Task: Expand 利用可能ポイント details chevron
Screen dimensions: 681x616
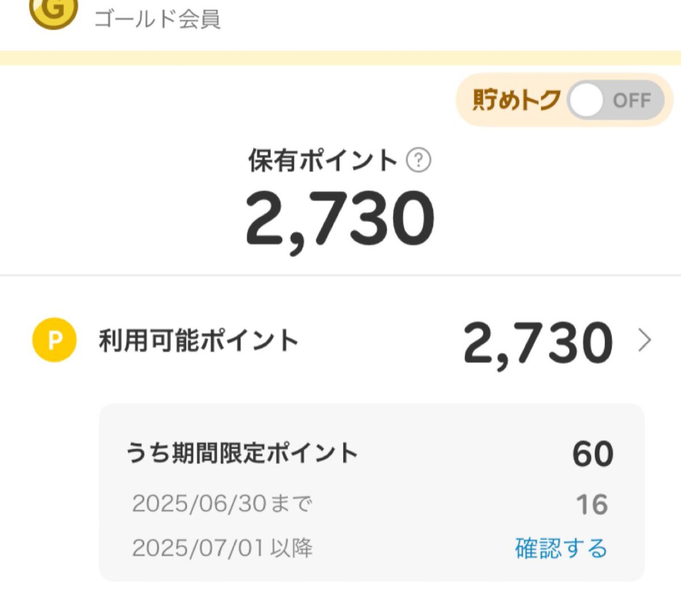Action: (645, 341)
